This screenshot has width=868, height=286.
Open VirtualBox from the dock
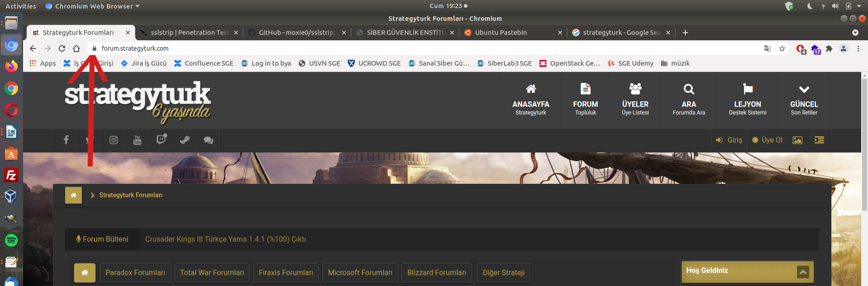[x=11, y=197]
